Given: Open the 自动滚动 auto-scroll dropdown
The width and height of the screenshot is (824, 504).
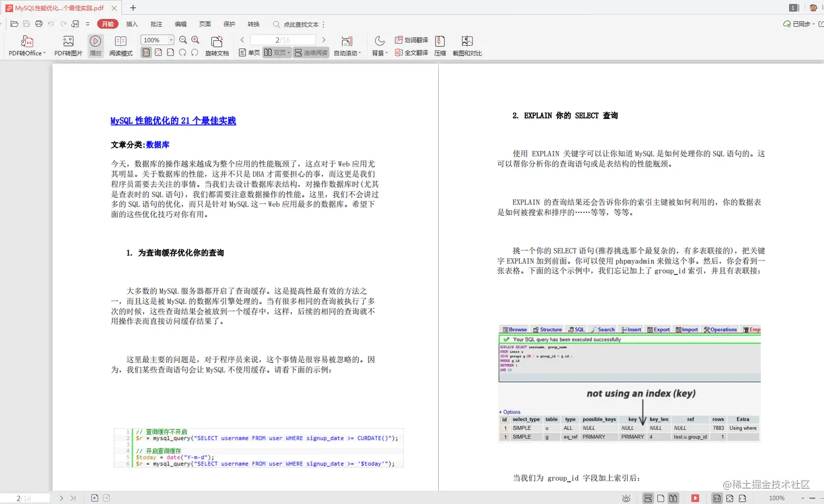Looking at the screenshot, I should click(x=347, y=52).
